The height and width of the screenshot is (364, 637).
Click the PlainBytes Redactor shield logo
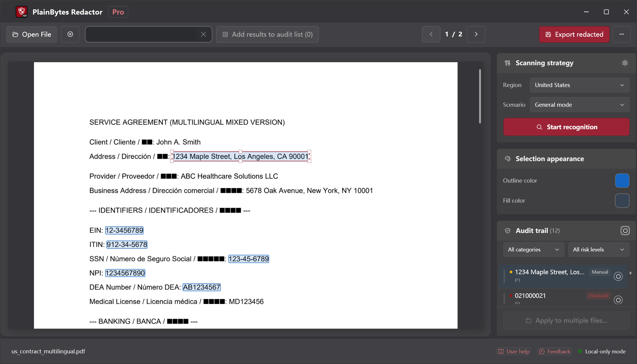(x=22, y=12)
